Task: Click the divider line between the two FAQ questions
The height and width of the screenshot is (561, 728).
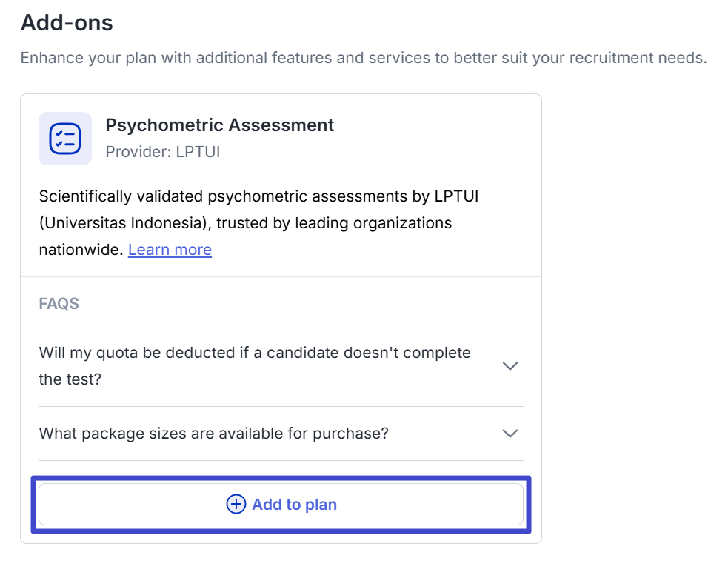Action: coord(281,406)
